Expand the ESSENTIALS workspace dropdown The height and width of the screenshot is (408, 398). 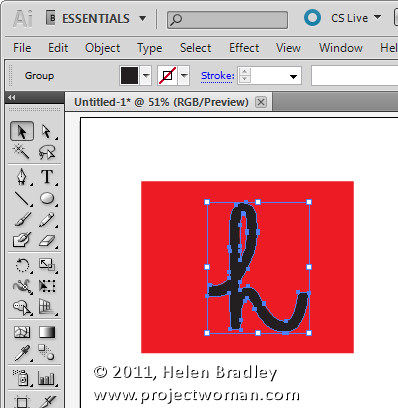[x=143, y=18]
